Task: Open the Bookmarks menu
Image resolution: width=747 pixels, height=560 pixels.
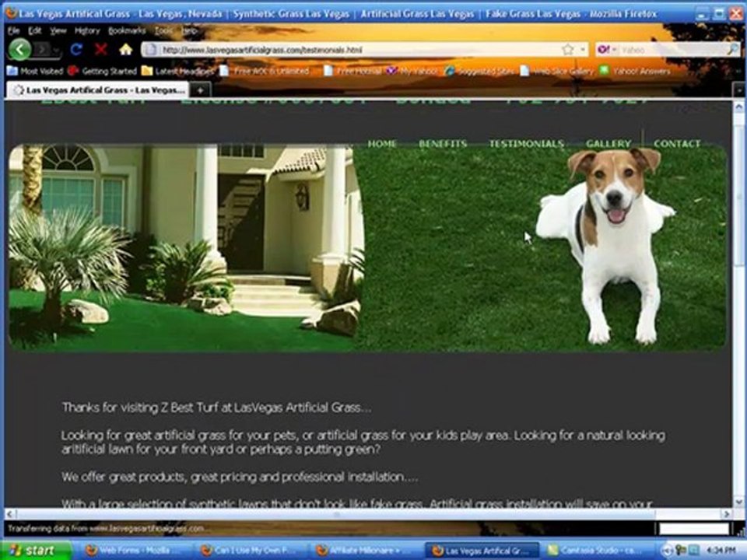Action: click(127, 31)
